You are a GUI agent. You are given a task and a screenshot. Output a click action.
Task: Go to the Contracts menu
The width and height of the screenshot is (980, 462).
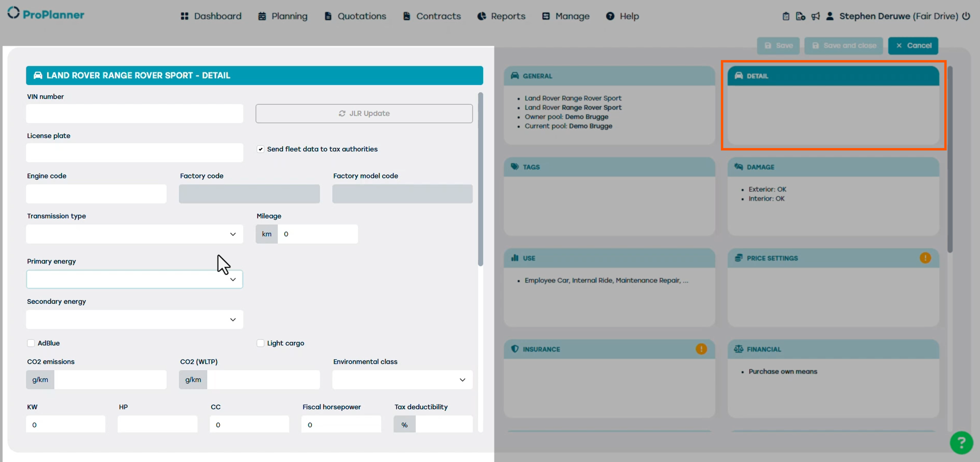point(432,16)
